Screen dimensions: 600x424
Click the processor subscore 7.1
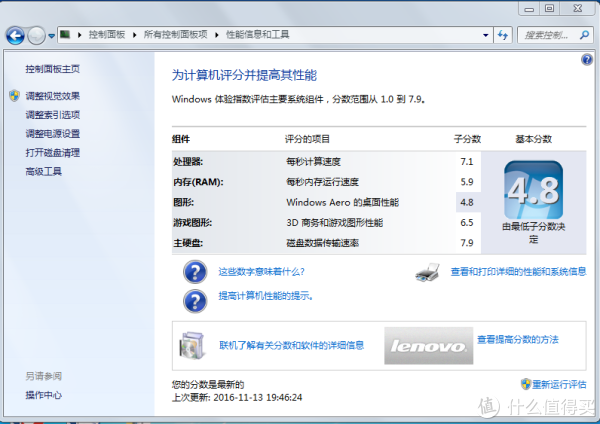(x=467, y=162)
